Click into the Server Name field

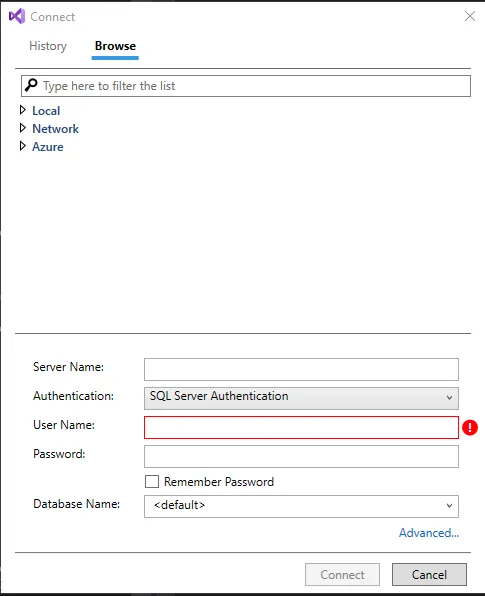pos(301,369)
